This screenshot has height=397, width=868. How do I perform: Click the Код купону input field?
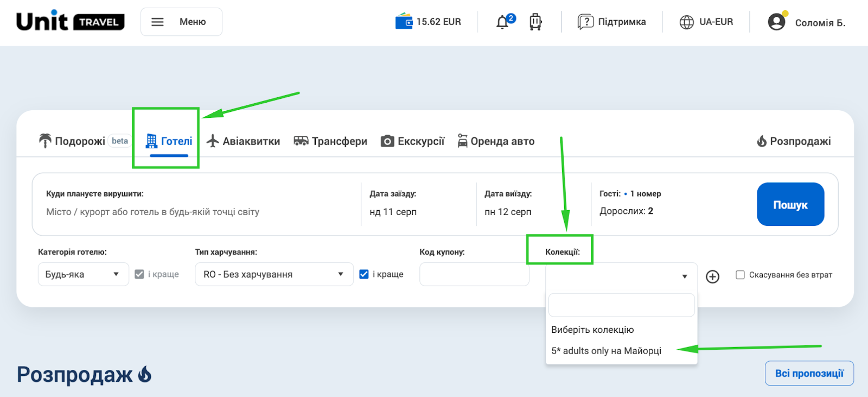click(474, 274)
